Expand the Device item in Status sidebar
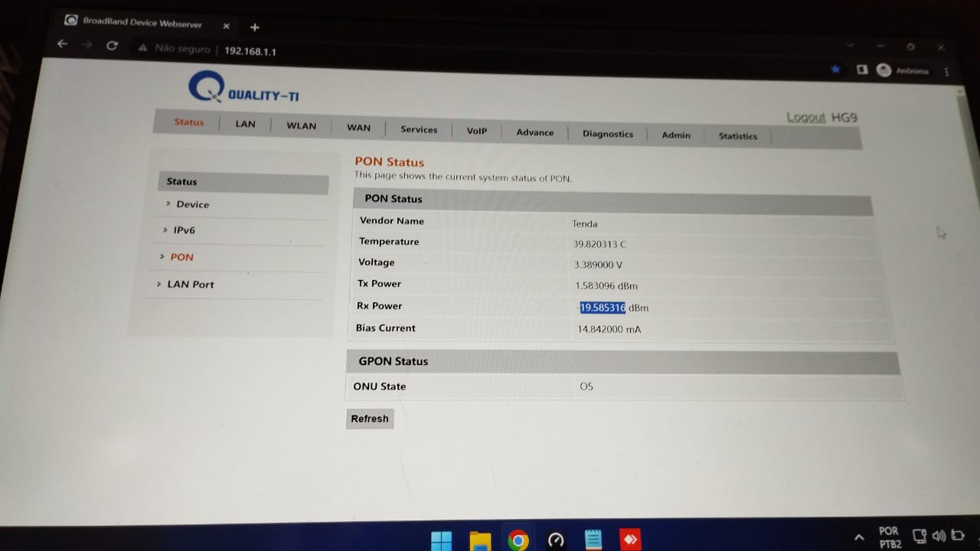980x551 pixels. tap(192, 204)
